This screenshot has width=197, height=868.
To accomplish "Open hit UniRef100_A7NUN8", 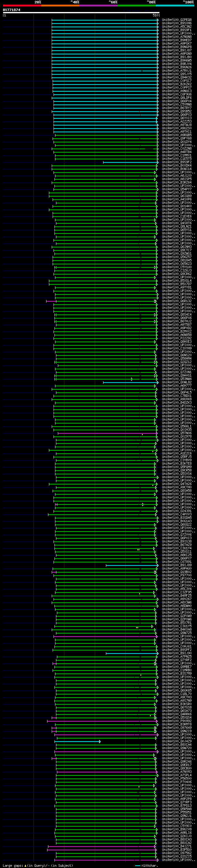I will click(177, 37).
